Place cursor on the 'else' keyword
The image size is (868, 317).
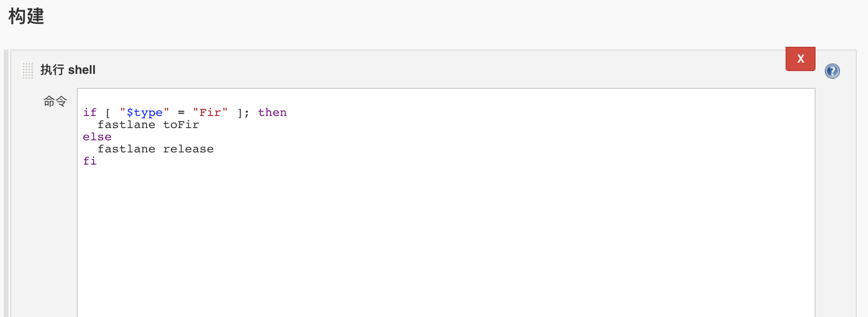tap(97, 137)
